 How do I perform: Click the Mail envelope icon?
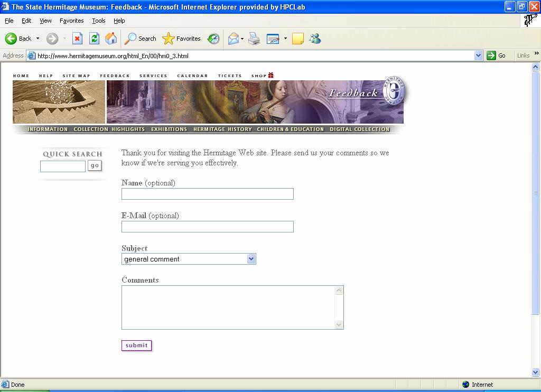234,39
